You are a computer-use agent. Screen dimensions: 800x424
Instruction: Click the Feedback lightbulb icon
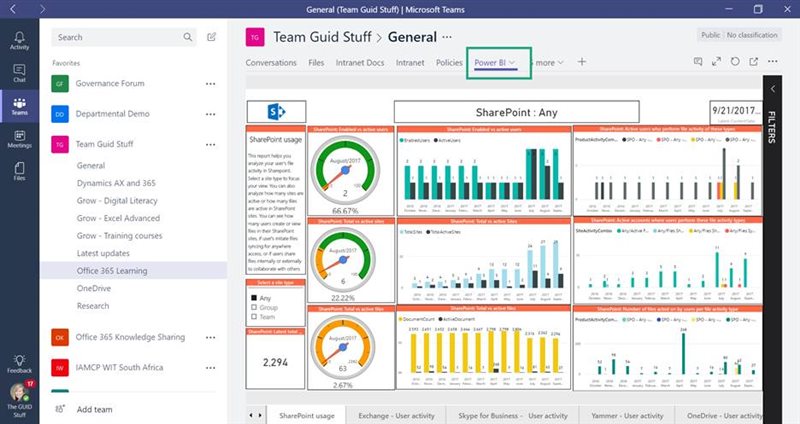[x=19, y=363]
